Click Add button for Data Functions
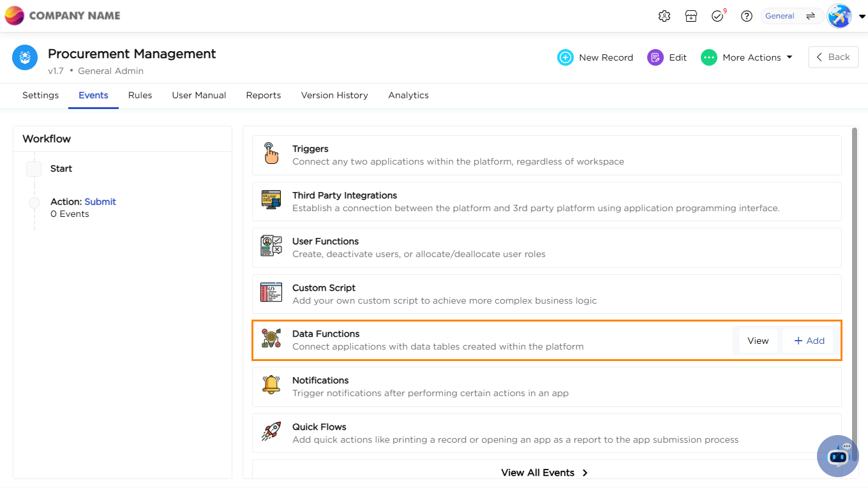 (809, 341)
